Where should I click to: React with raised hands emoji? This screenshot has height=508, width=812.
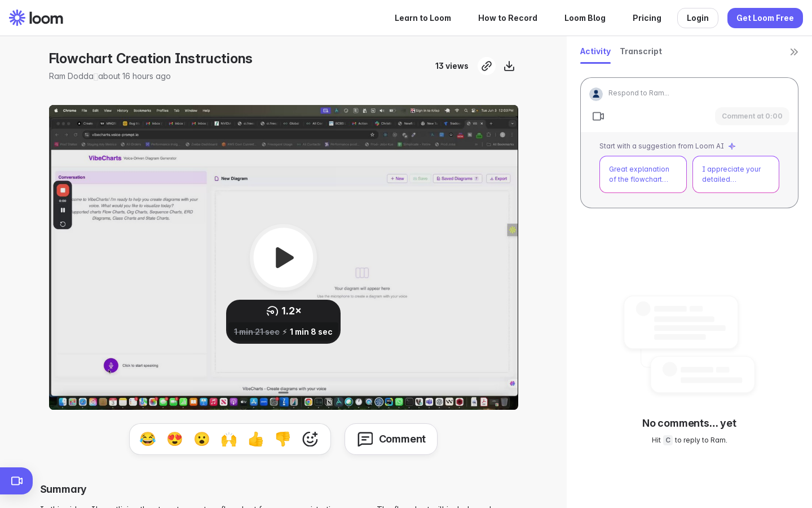tap(229, 439)
